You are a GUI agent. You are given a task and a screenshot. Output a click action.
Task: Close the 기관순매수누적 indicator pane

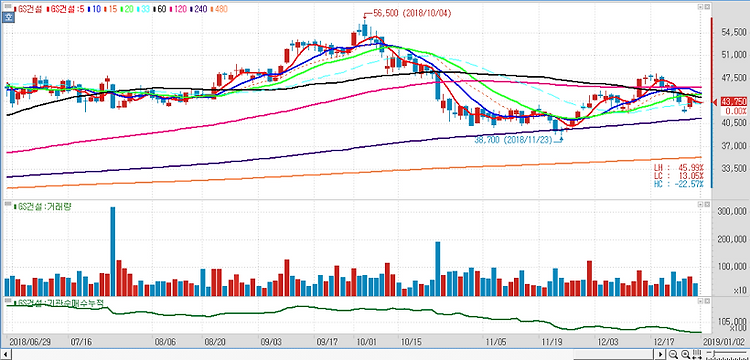(706, 301)
